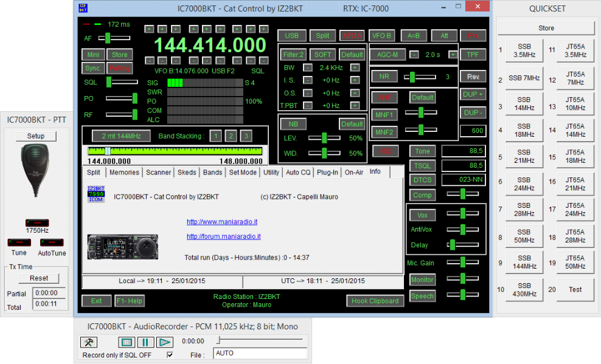This screenshot has width=601, height=364.
Task: Toggle the Vox function
Action: (x=422, y=215)
